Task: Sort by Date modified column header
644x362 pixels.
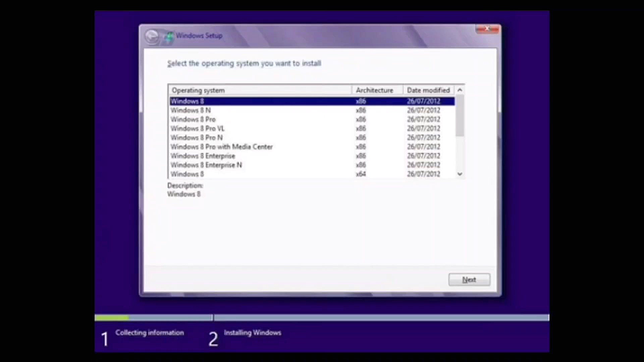Action: tap(429, 90)
